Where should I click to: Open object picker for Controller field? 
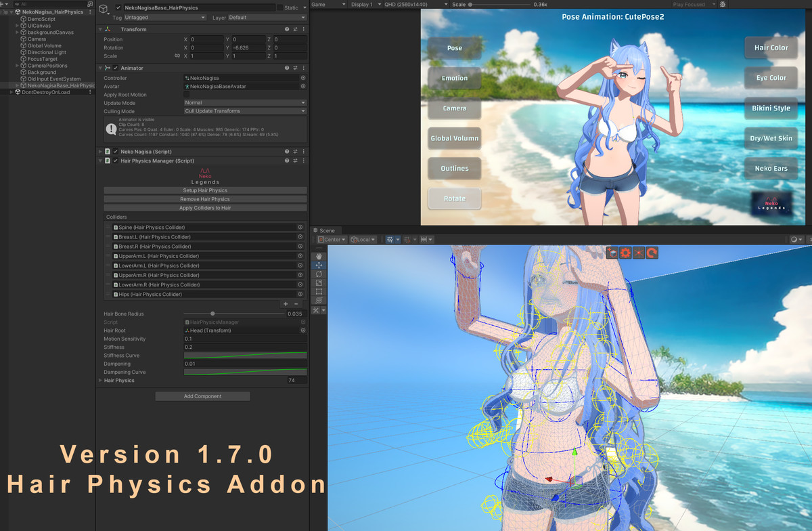coord(303,79)
